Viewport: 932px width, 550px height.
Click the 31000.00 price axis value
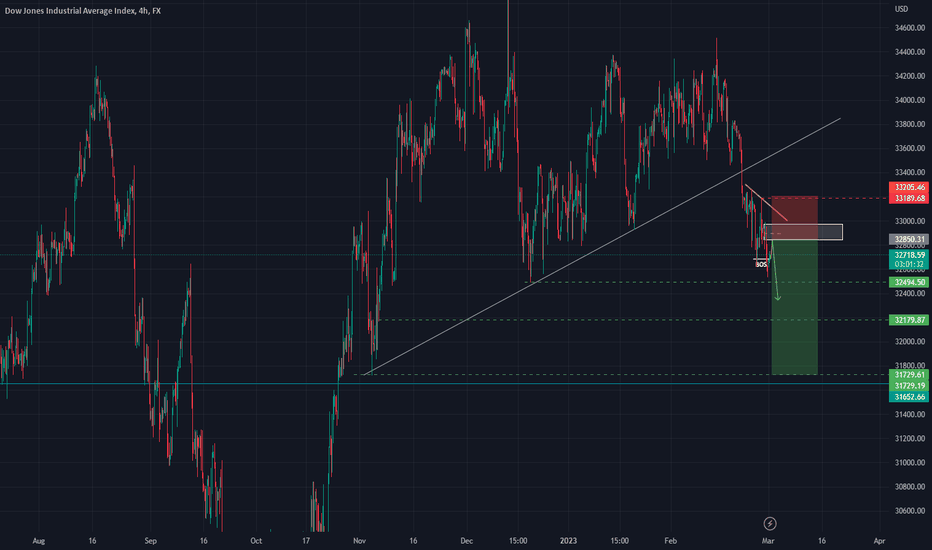[x=910, y=463]
